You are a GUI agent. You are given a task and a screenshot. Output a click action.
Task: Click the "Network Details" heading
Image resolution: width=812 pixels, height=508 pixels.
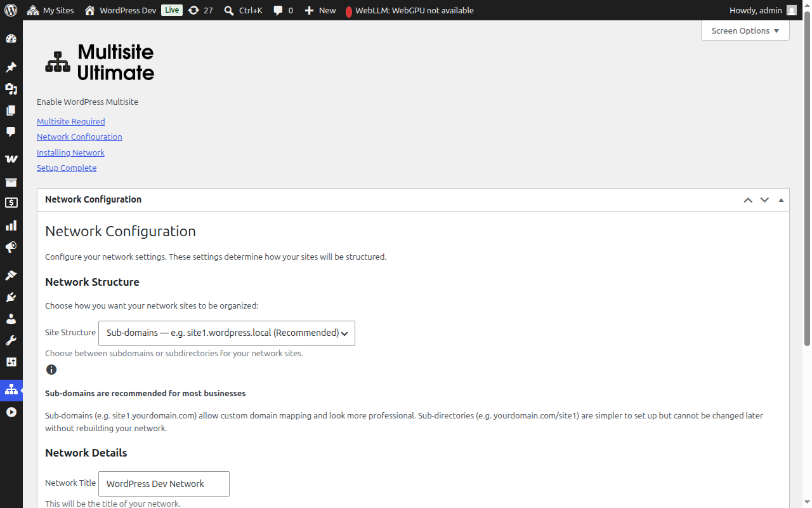click(x=86, y=453)
